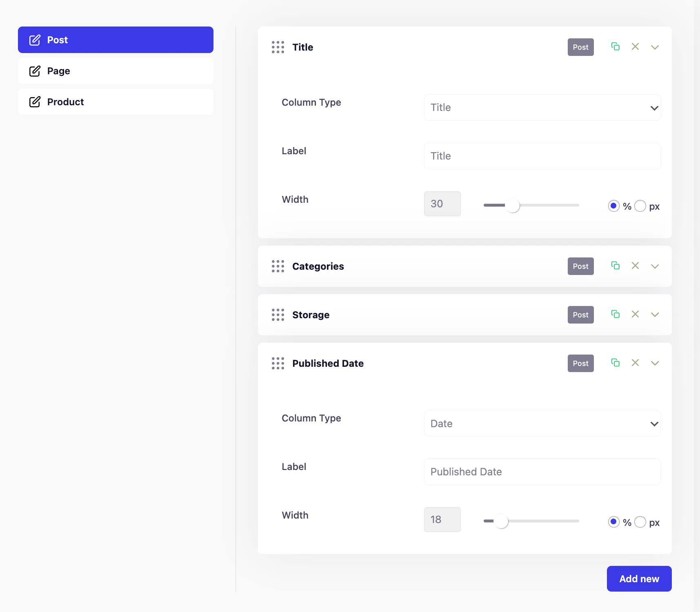
Task: Click the Post badge on Categories row
Action: (581, 266)
